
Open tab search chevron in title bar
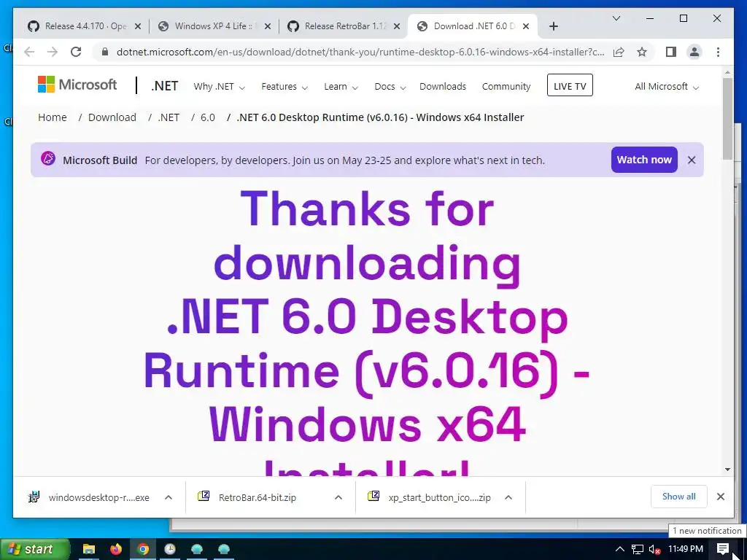coord(616,18)
